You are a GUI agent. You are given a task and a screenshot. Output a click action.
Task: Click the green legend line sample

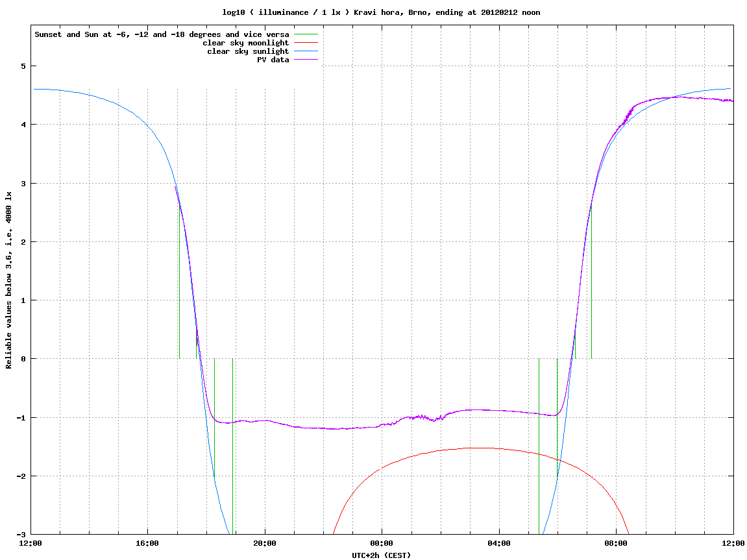point(306,34)
